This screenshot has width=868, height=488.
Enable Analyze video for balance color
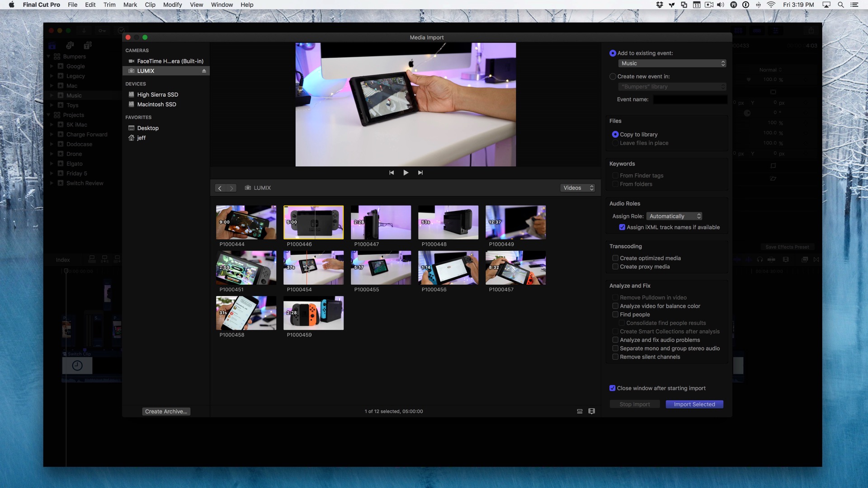tap(615, 306)
